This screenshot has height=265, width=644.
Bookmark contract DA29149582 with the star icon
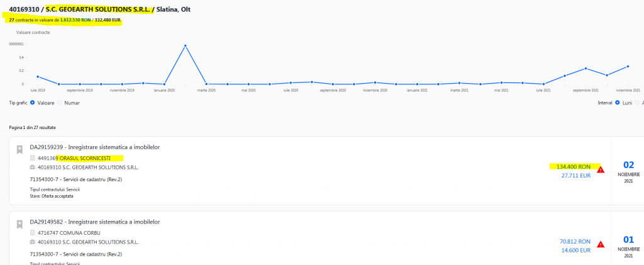[x=19, y=224]
